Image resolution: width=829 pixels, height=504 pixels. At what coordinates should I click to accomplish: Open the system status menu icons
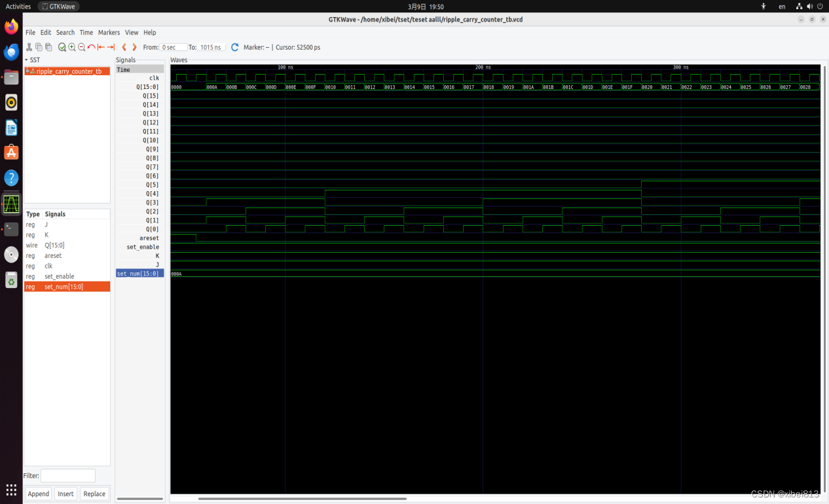[809, 7]
